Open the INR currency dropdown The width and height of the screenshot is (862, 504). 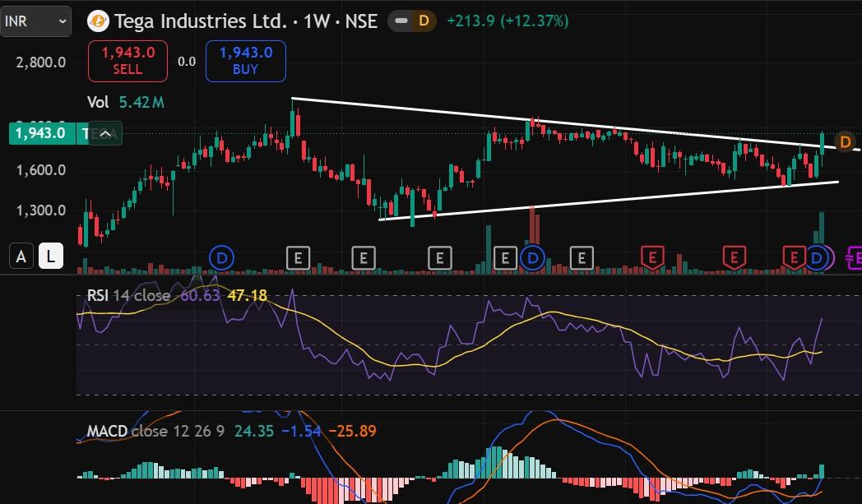35,21
